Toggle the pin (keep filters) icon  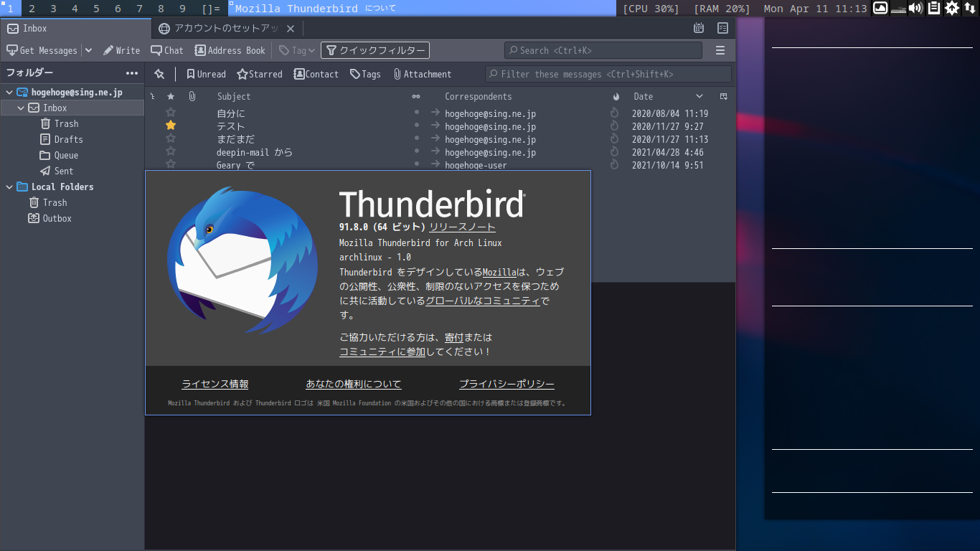coord(159,74)
